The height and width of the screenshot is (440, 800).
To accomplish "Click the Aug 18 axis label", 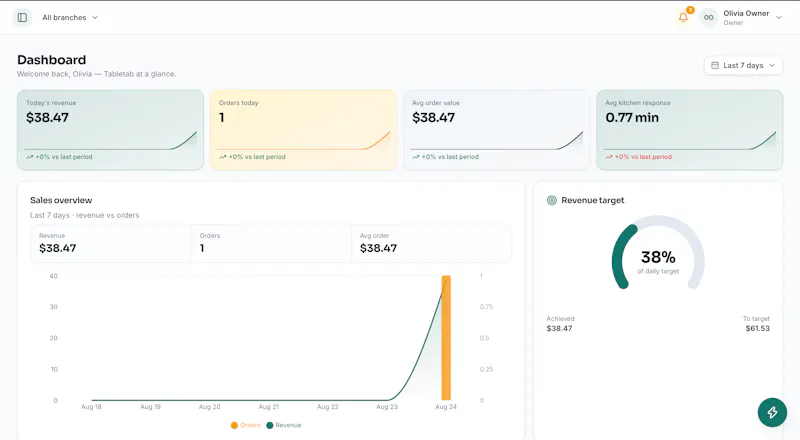I will 91,407.
